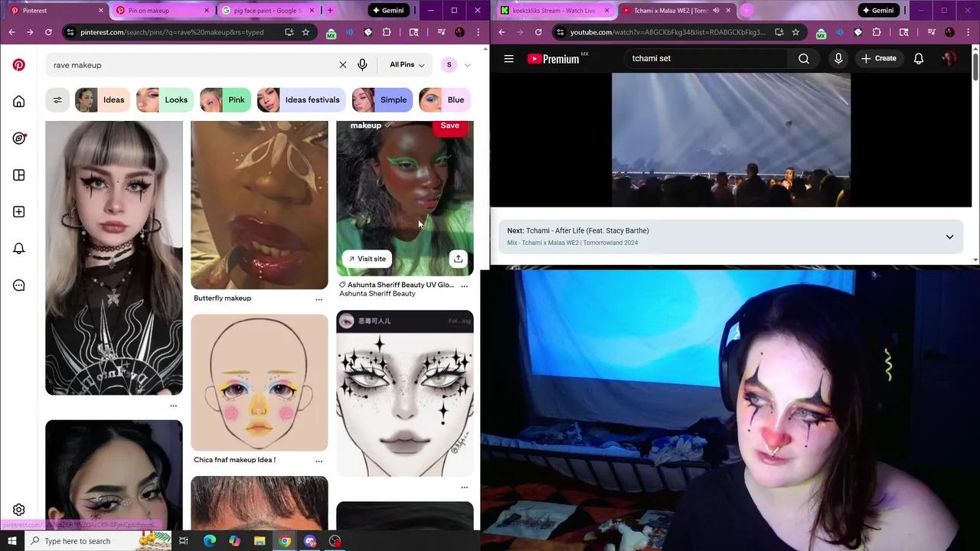Image resolution: width=980 pixels, height=551 pixels.
Task: Open Microsoft Edge from taskbar
Action: 209,541
